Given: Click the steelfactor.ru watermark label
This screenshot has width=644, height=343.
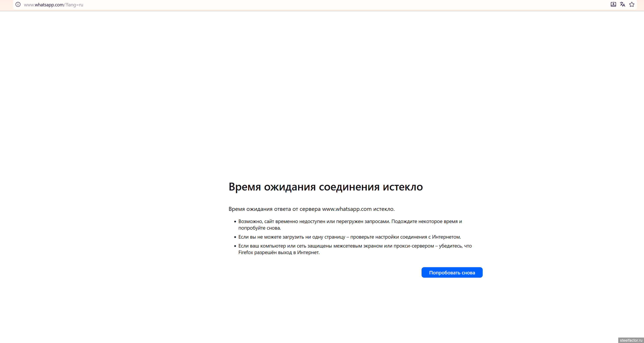Looking at the screenshot, I should pyautogui.click(x=630, y=340).
